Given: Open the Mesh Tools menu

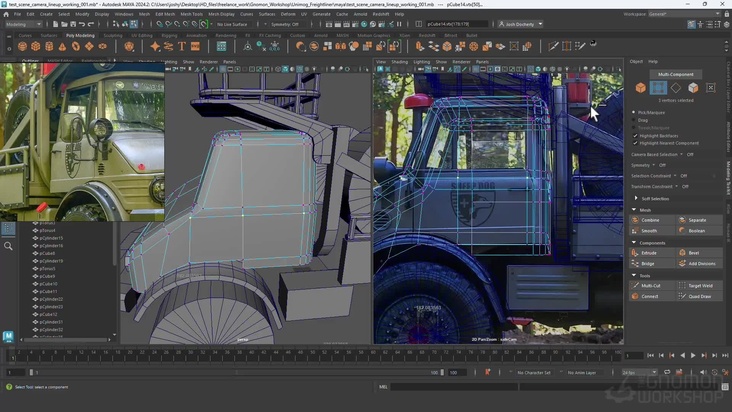Looking at the screenshot, I should (x=191, y=14).
